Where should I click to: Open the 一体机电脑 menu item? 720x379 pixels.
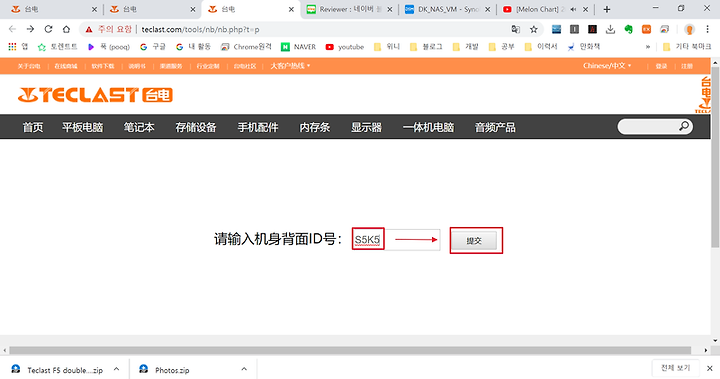tap(428, 127)
